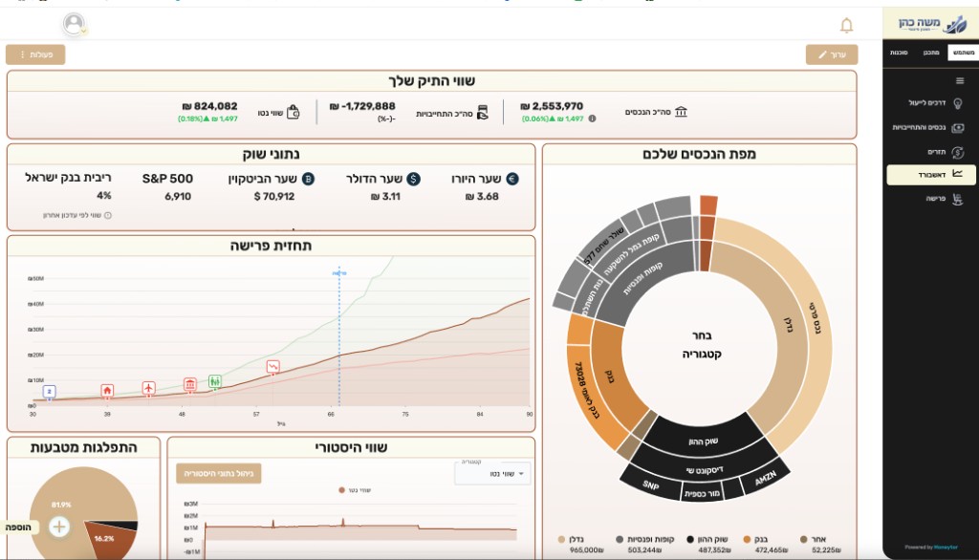The width and height of the screenshot is (979, 560).
Task: Click info icon beside total assets change
Action: tap(592, 118)
